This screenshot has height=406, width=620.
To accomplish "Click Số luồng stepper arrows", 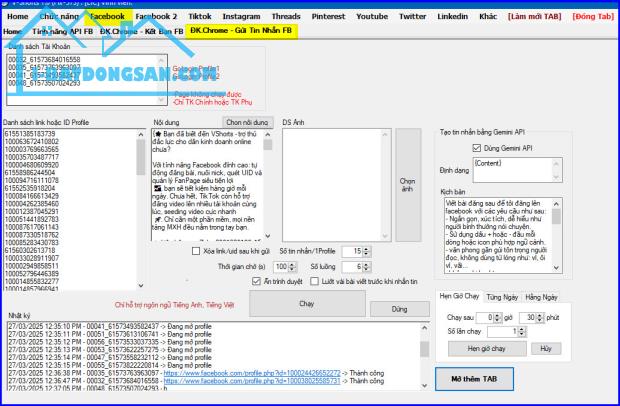I will (x=367, y=267).
